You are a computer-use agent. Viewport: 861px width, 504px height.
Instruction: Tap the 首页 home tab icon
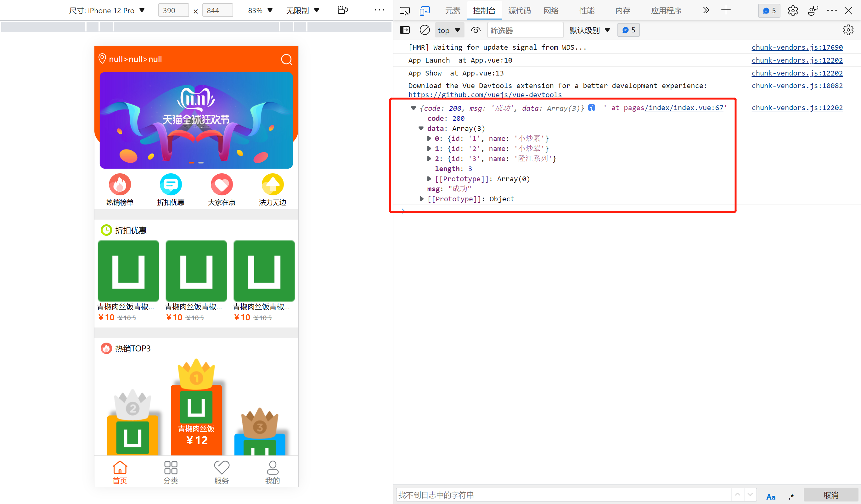120,468
